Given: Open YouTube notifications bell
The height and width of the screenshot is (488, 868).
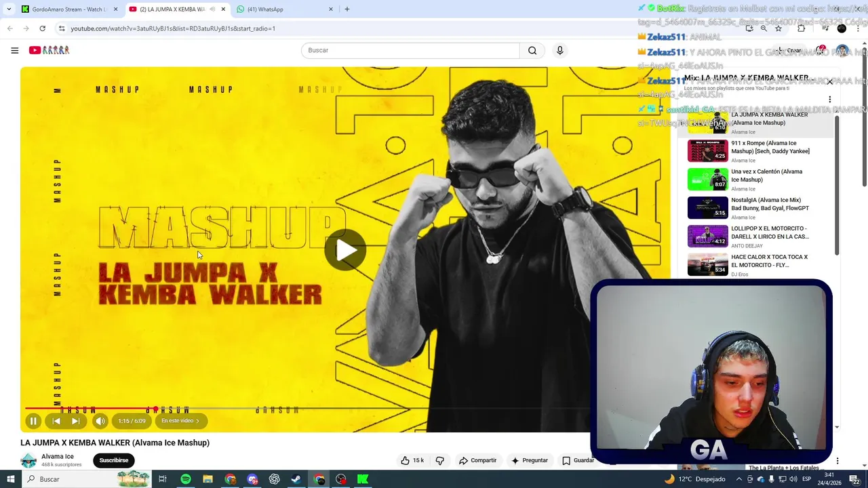Looking at the screenshot, I should (820, 50).
